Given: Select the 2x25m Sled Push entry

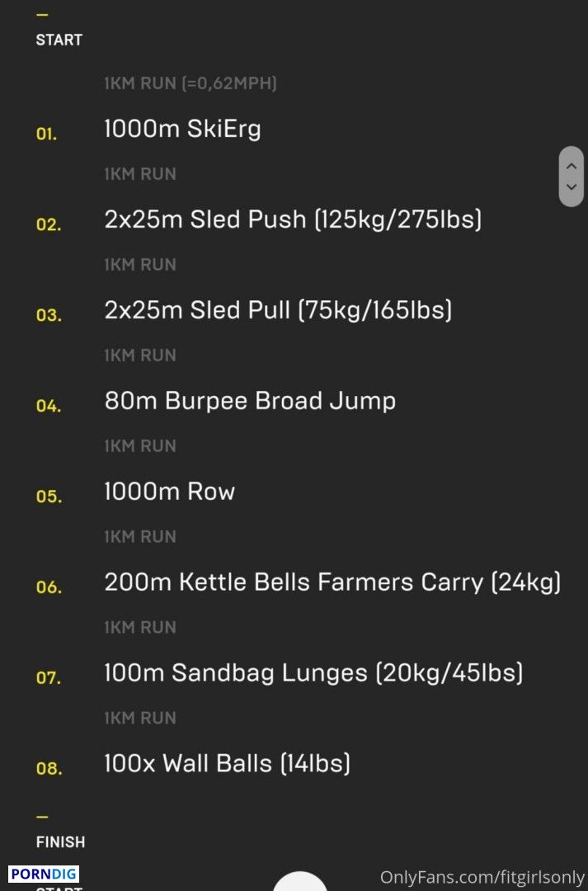Looking at the screenshot, I should pyautogui.click(x=293, y=219).
